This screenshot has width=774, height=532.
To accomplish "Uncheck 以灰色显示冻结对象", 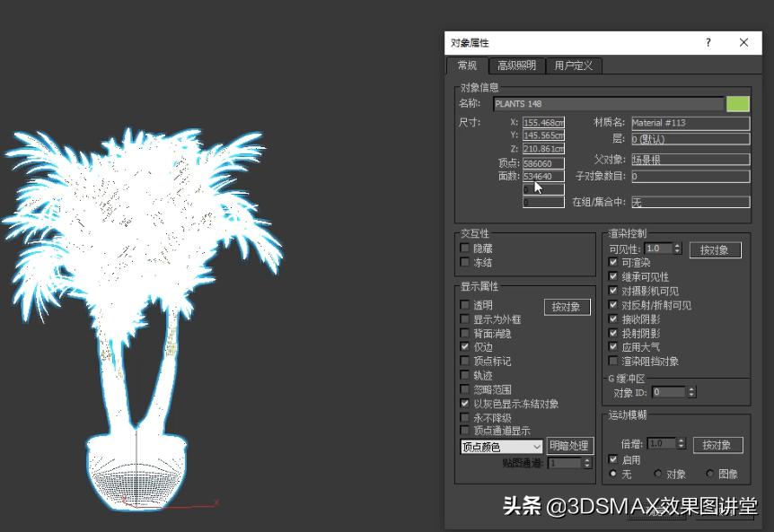I will 466,404.
